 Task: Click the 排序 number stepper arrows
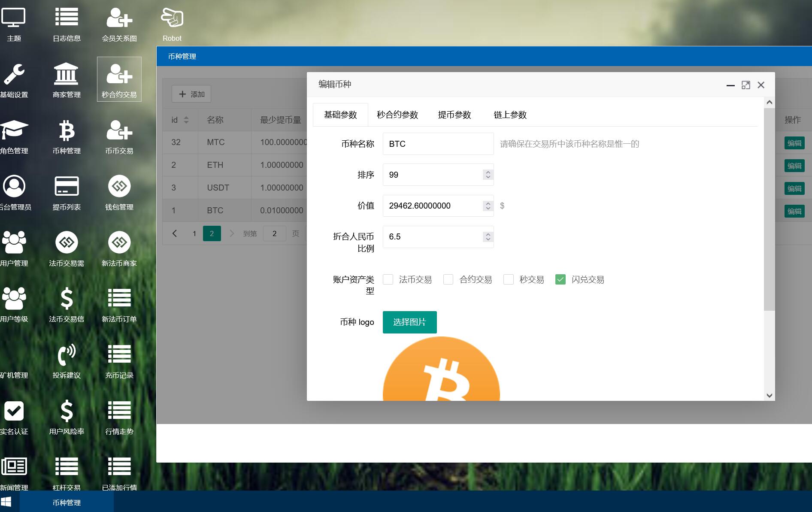488,175
